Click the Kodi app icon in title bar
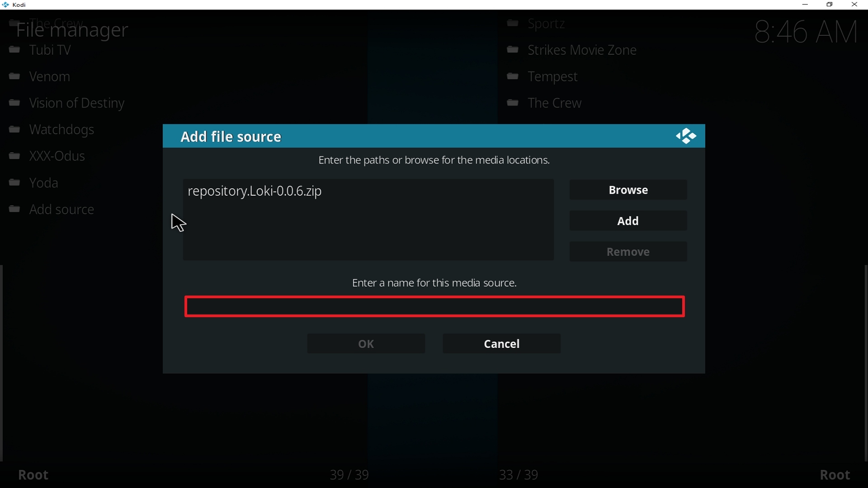The image size is (868, 488). (x=5, y=5)
